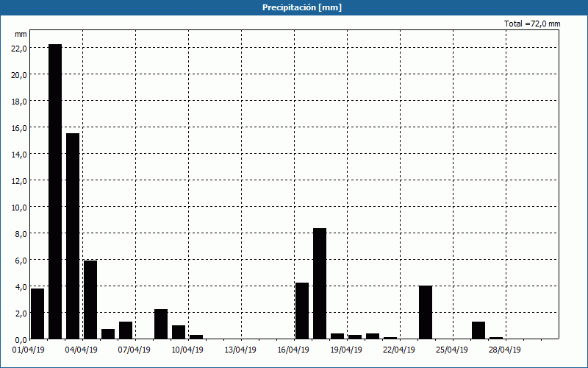
Task: Click the 18,0 y-axis label
Action: 19,102
